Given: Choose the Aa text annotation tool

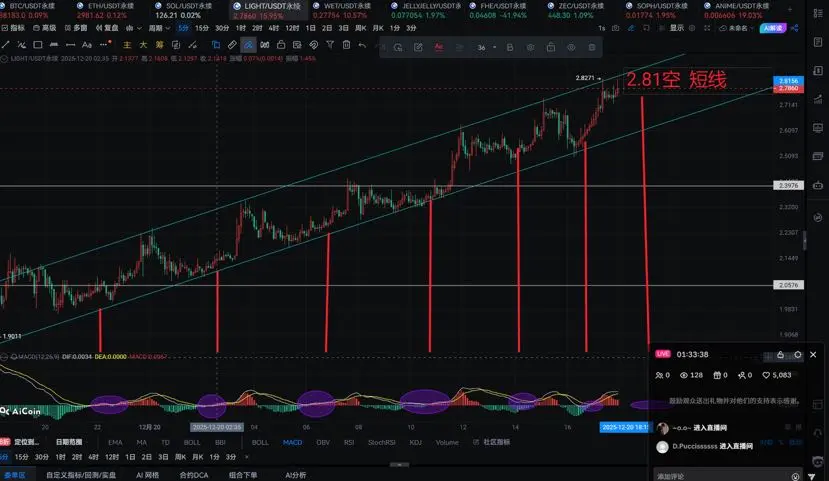Looking at the screenshot, I should [87, 45].
